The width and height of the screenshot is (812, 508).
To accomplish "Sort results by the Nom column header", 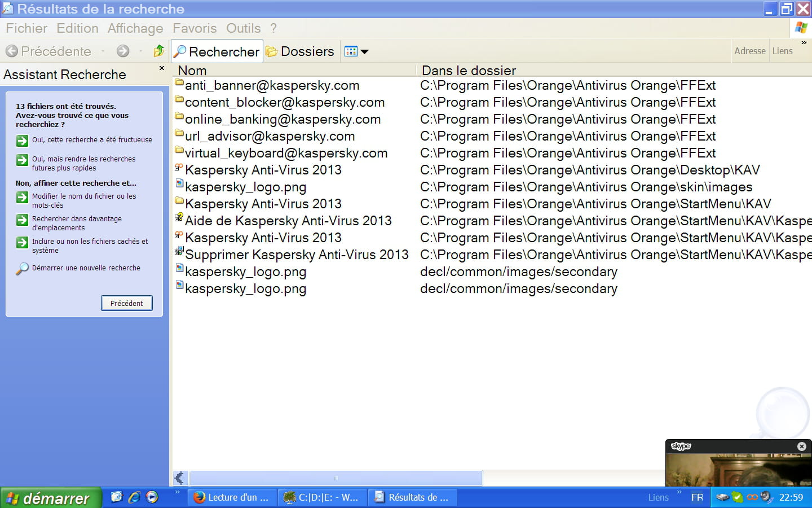I will (295, 71).
